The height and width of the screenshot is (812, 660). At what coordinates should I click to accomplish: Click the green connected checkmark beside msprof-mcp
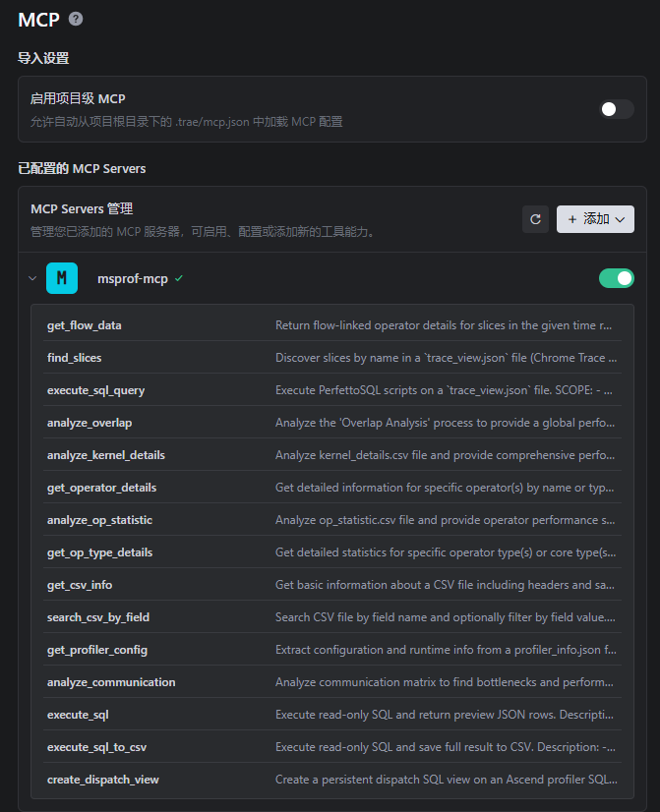coord(179,278)
